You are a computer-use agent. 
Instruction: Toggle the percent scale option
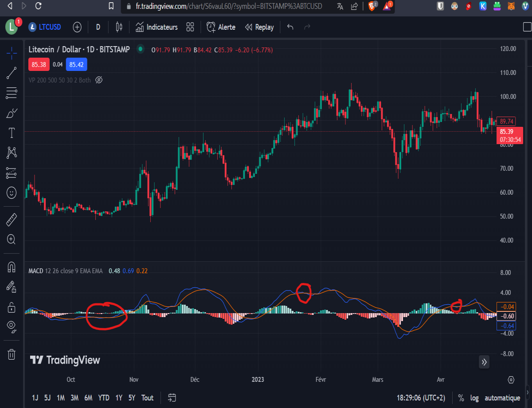[x=461, y=398]
